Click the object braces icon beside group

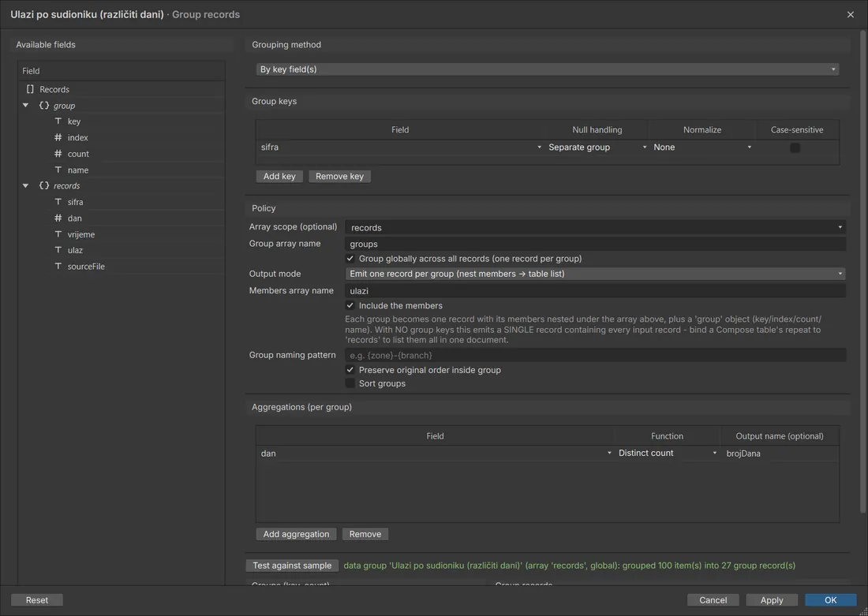click(x=43, y=105)
